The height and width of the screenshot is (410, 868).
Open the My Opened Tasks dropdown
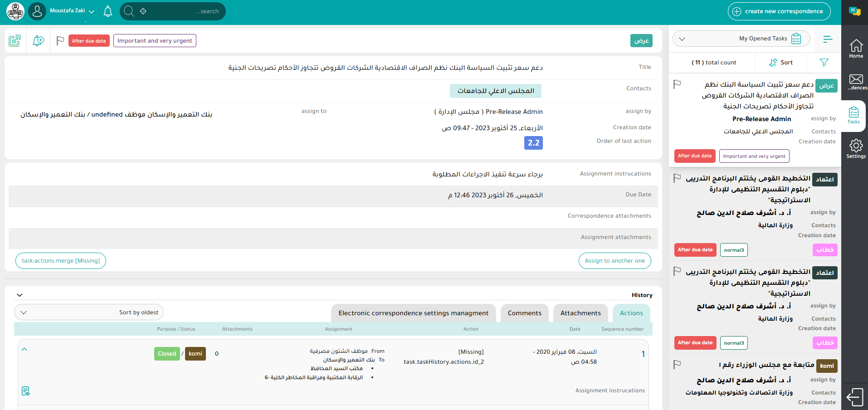[741, 39]
